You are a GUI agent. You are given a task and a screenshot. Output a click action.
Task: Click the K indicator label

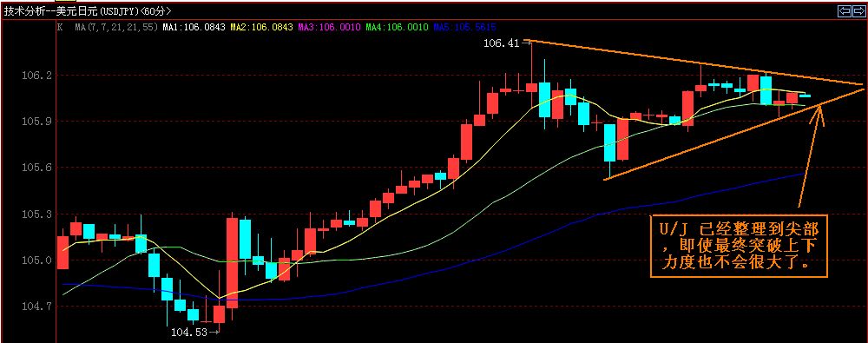[x=59, y=26]
